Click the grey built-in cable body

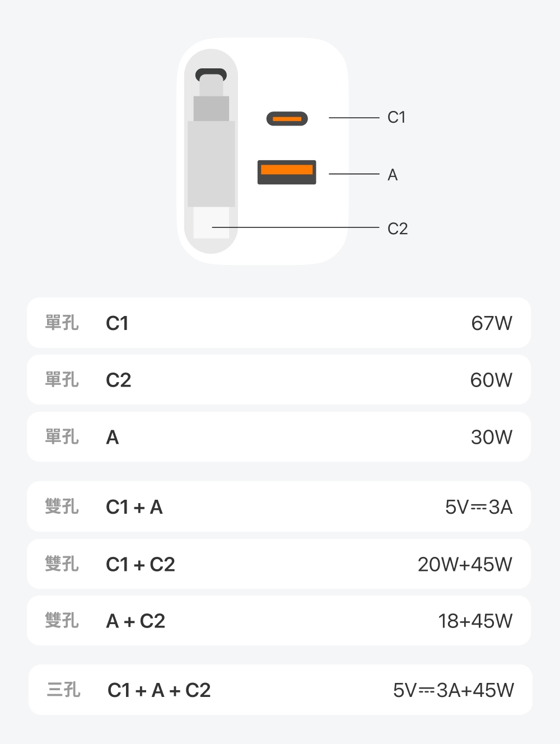click(211, 162)
